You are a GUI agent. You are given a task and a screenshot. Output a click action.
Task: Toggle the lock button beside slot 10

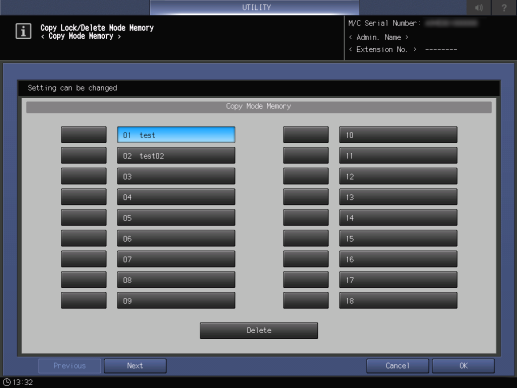pos(306,135)
